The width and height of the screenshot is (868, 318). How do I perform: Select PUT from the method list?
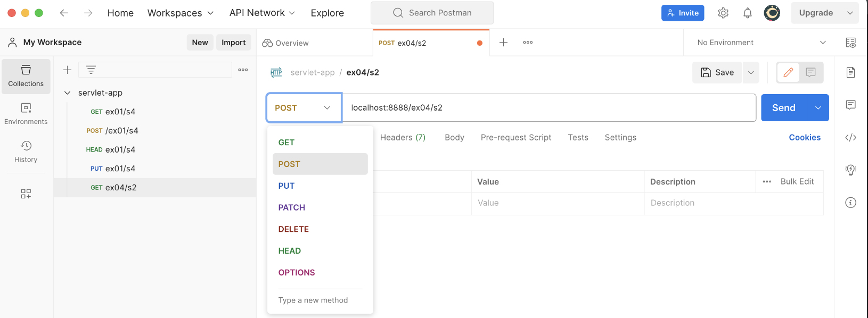pyautogui.click(x=320, y=186)
